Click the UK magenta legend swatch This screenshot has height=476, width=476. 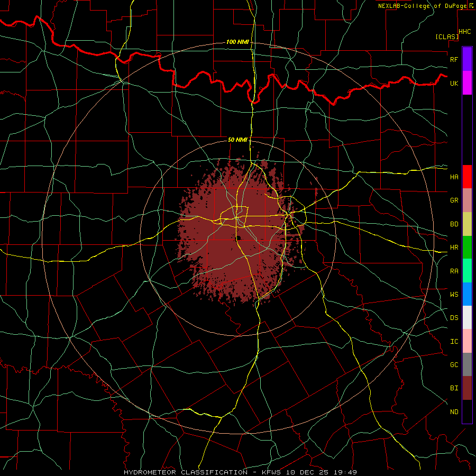tap(467, 83)
